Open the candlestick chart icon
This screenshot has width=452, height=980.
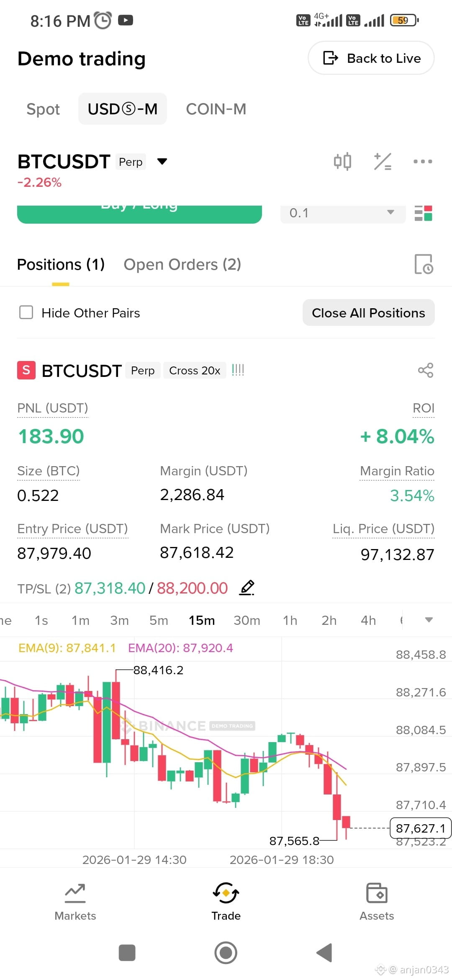tap(342, 161)
